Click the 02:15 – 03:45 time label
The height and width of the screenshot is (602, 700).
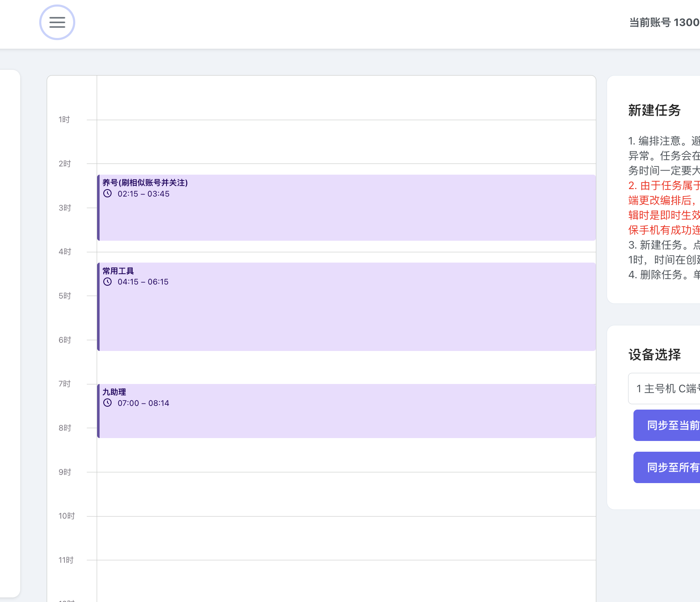pyautogui.click(x=143, y=194)
